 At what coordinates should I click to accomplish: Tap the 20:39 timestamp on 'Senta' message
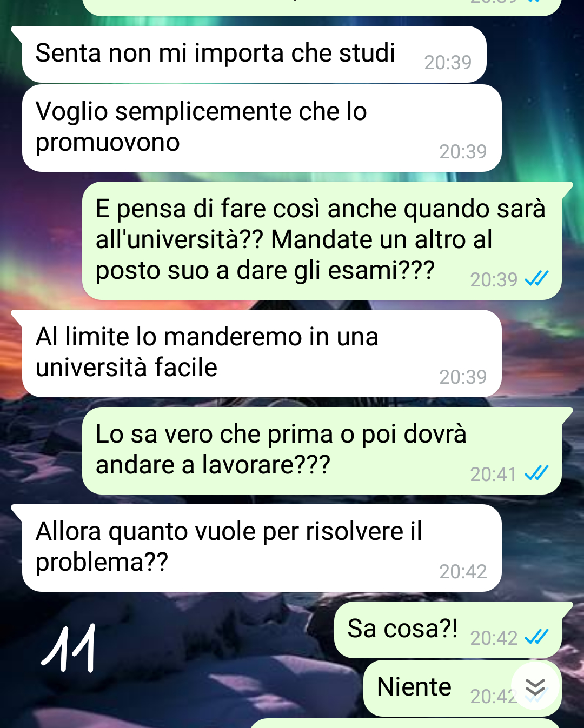coord(448,63)
